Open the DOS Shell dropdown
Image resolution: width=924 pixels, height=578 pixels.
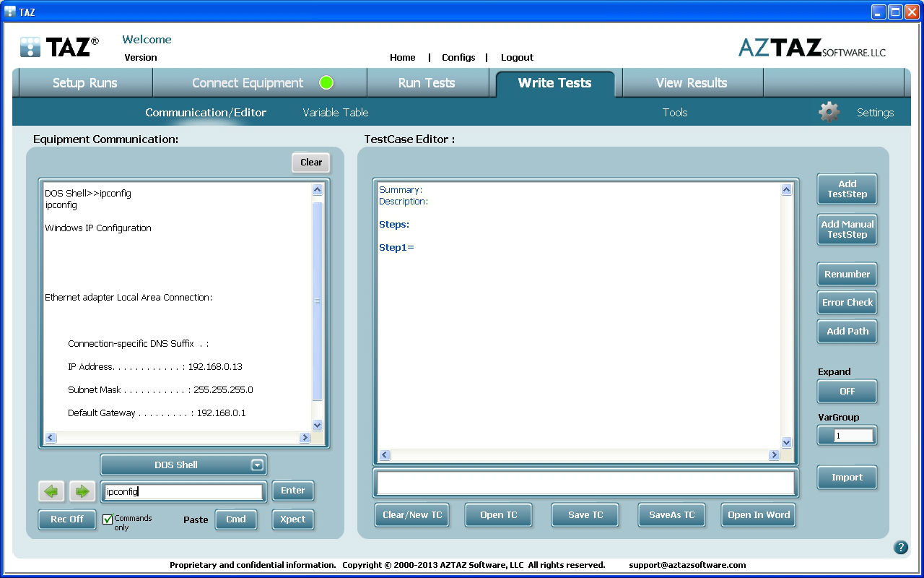click(x=257, y=465)
